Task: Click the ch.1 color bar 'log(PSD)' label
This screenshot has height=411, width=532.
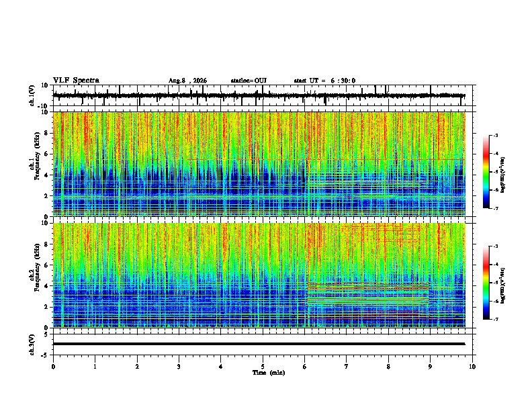Action: [x=502, y=175]
